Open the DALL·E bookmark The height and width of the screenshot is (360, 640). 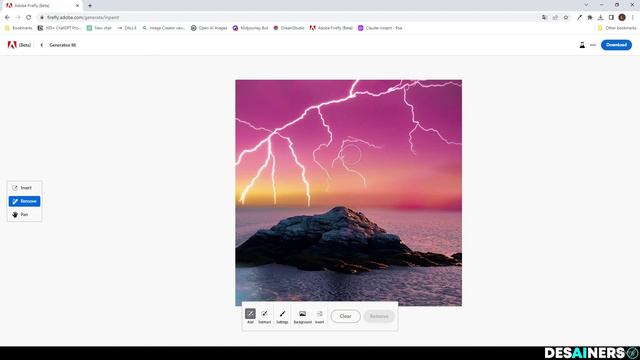(x=127, y=28)
